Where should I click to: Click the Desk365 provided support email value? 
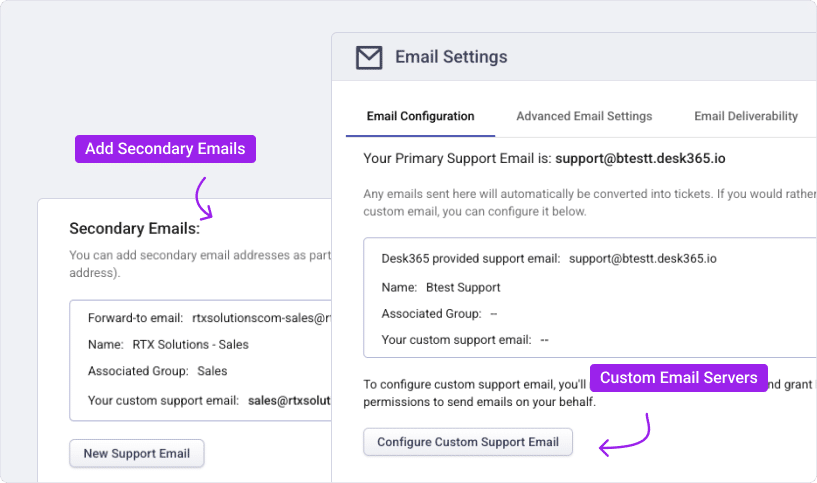(x=642, y=258)
